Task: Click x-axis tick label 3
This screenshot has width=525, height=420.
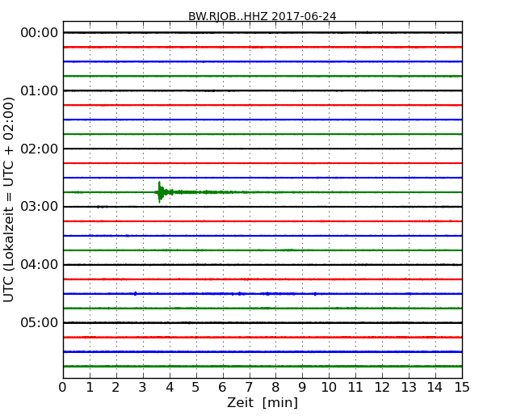Action: 143,388
